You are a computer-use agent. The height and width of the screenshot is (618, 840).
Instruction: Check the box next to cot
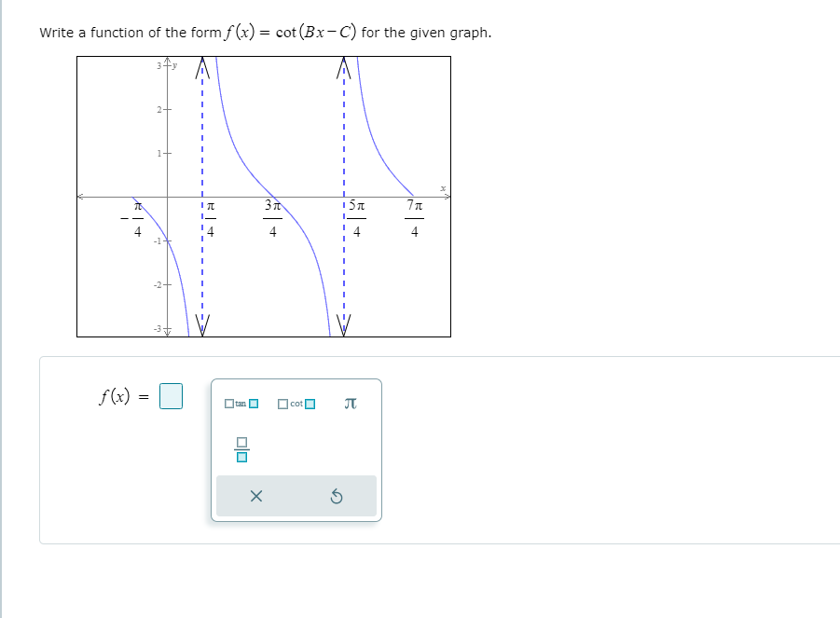point(282,404)
